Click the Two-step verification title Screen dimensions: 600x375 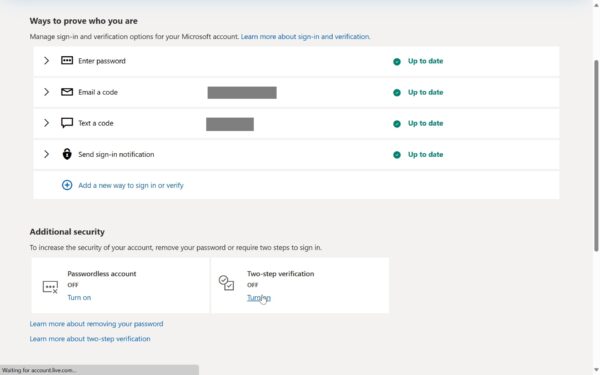click(280, 274)
